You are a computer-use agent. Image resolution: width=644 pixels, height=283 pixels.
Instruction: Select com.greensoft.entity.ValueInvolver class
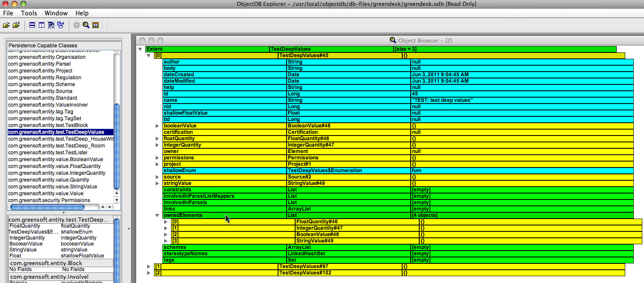[x=61, y=105]
